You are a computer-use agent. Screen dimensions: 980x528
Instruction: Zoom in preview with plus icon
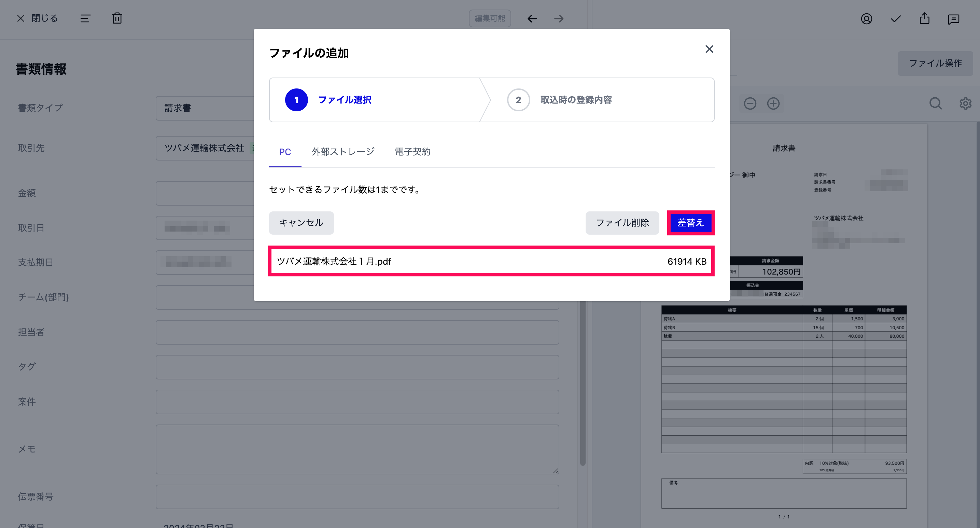[x=773, y=103]
